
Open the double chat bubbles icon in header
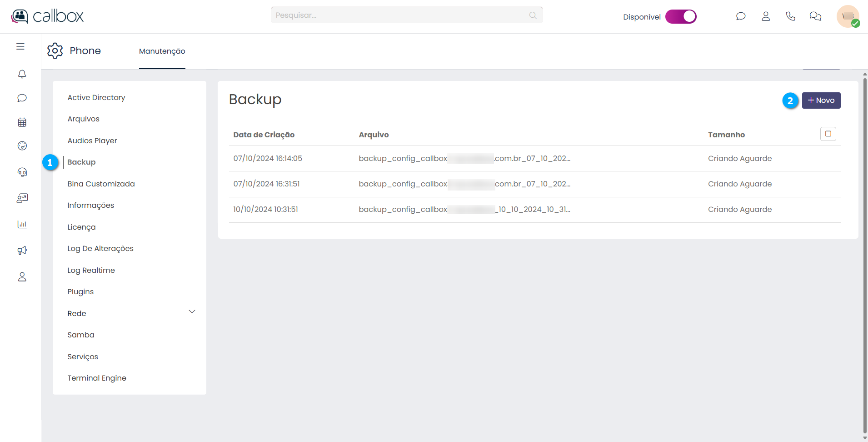pos(815,16)
